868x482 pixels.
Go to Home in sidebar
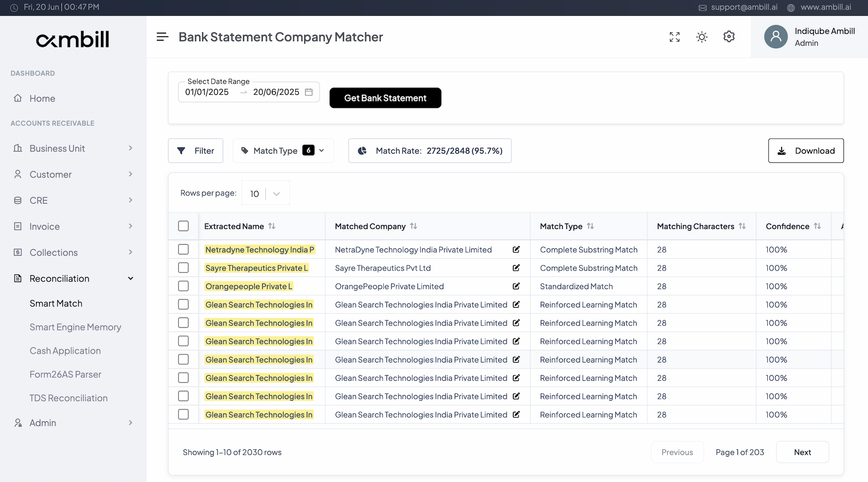point(42,98)
